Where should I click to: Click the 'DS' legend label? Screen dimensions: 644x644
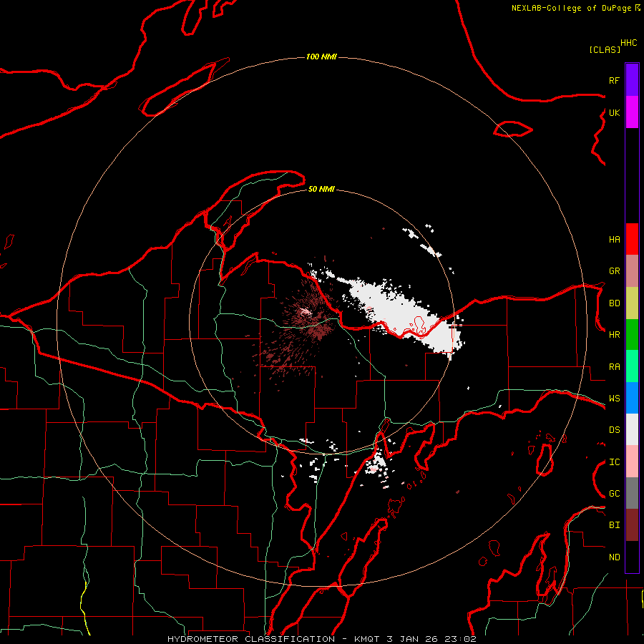[x=614, y=430]
